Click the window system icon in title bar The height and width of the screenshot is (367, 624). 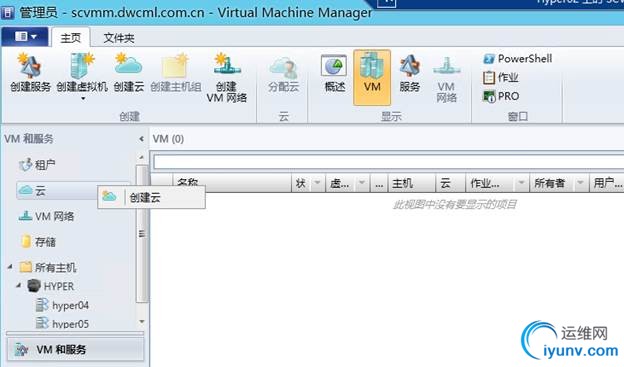tap(8, 13)
